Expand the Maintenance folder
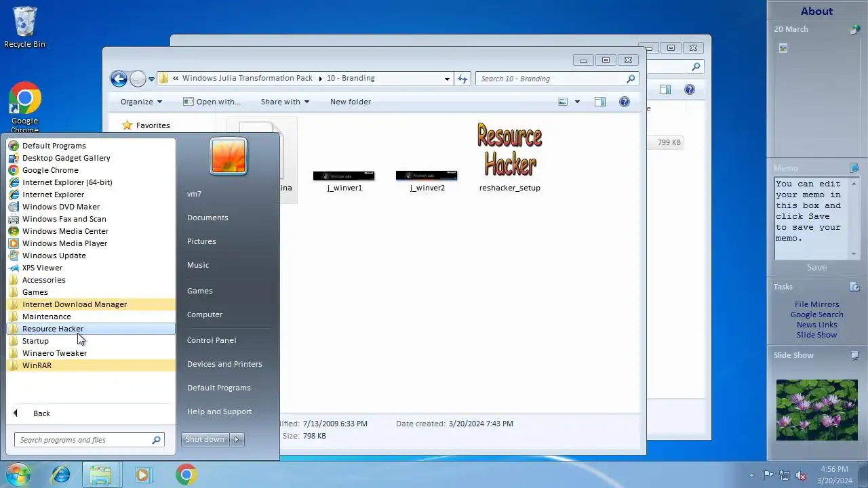The height and width of the screenshot is (488, 868). pyautogui.click(x=91, y=317)
